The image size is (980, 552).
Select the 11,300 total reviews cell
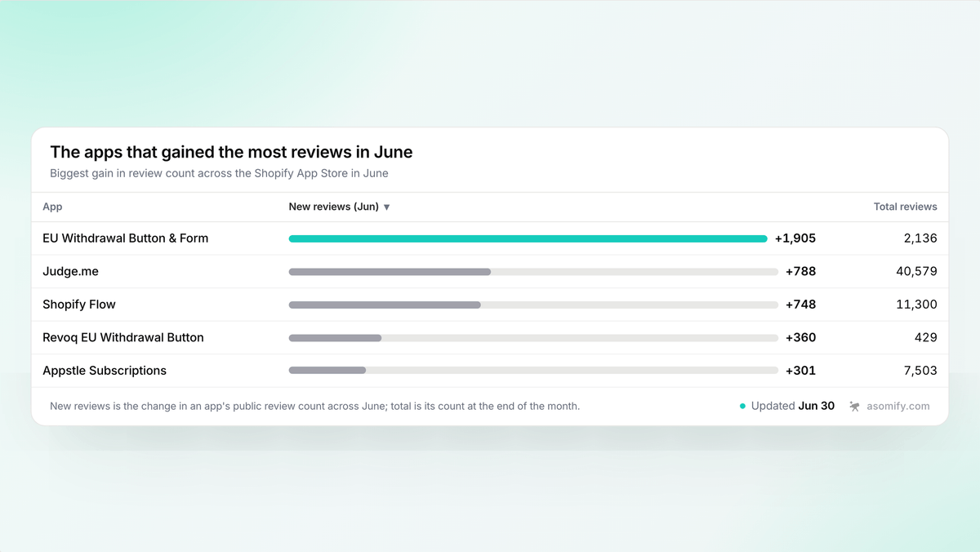click(917, 305)
